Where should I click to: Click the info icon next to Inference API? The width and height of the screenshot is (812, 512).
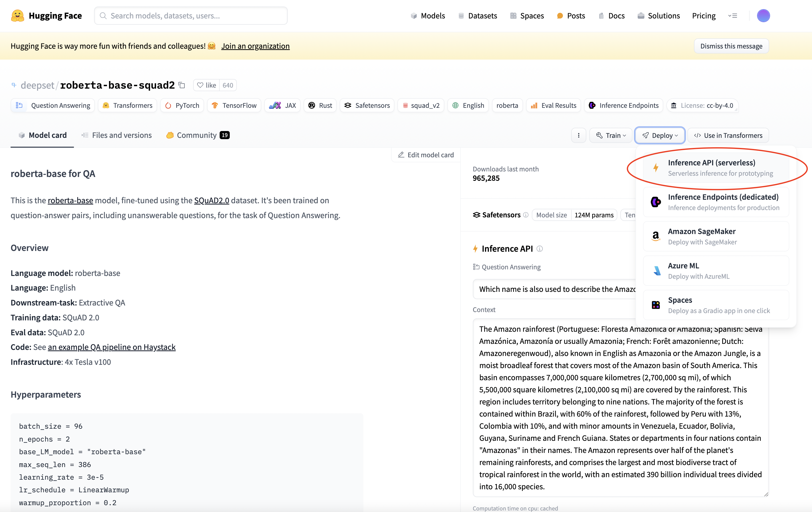540,249
